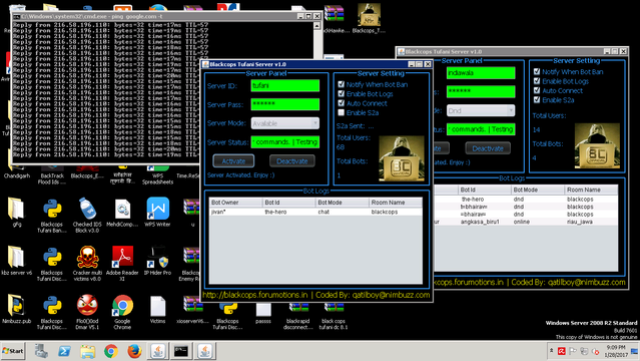Check Enable S2a in front window

click(341, 112)
